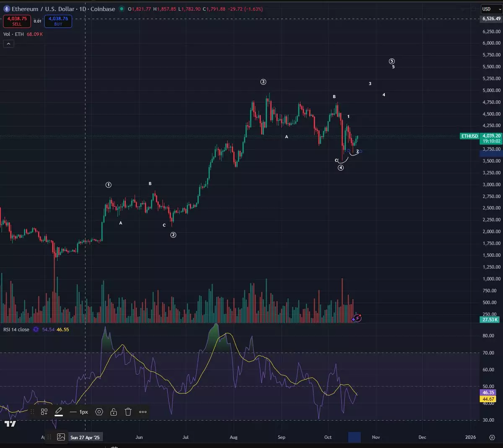Collapse the indicator legend with the chevron
503x448 pixels.
point(8,44)
